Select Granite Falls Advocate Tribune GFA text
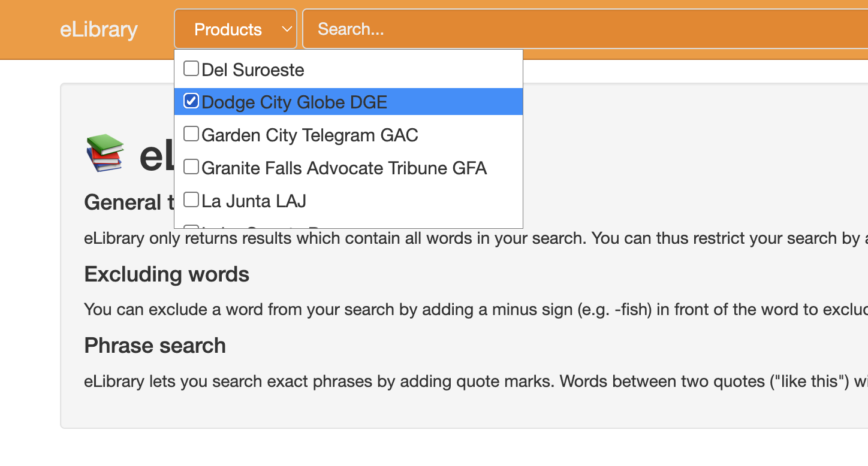 click(x=344, y=168)
